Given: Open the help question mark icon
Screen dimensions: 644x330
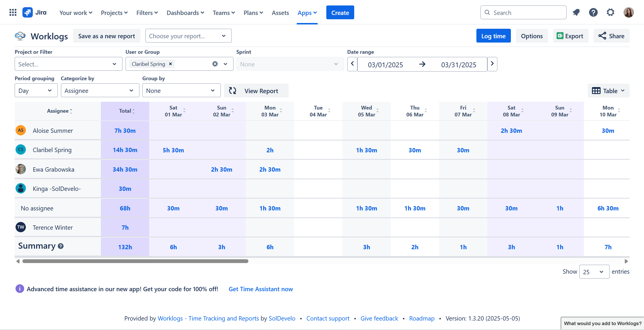Looking at the screenshot, I should [593, 12].
